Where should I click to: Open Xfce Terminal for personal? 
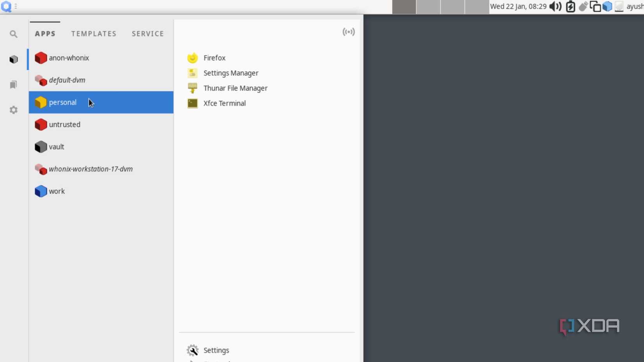point(224,103)
